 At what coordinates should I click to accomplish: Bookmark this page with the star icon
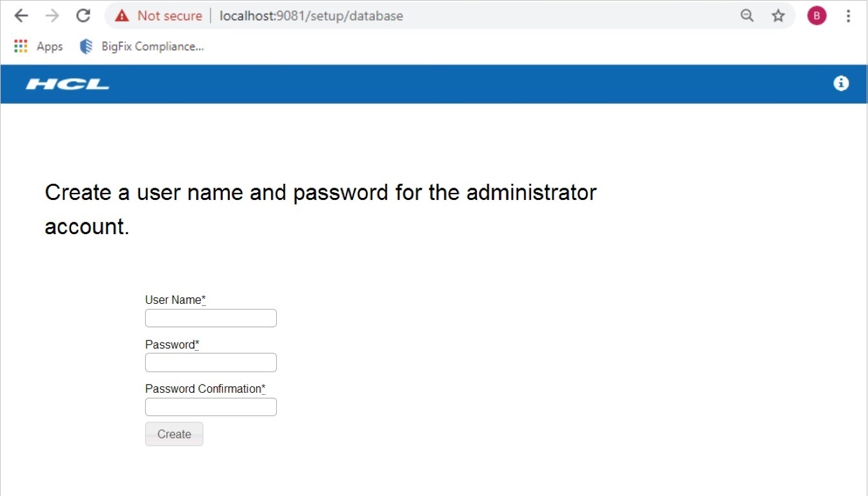click(778, 16)
